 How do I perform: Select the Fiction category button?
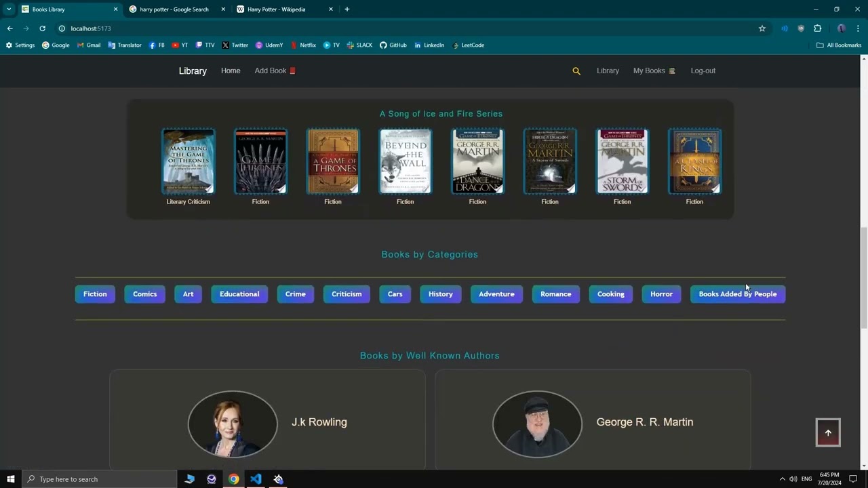95,294
